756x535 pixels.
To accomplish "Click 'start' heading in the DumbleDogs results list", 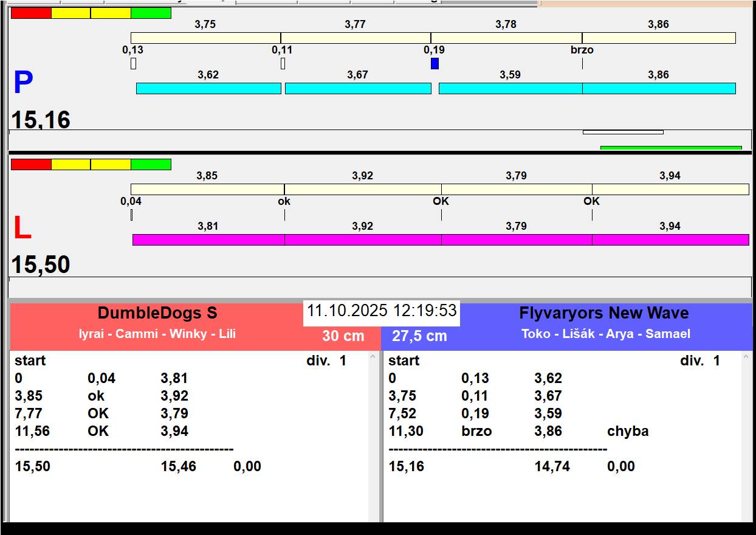I will tap(30, 361).
